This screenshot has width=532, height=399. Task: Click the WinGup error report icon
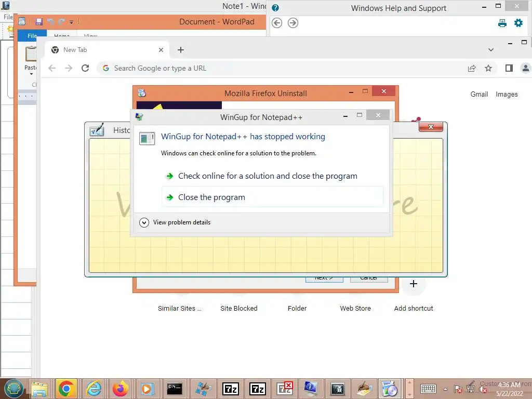coord(147,138)
